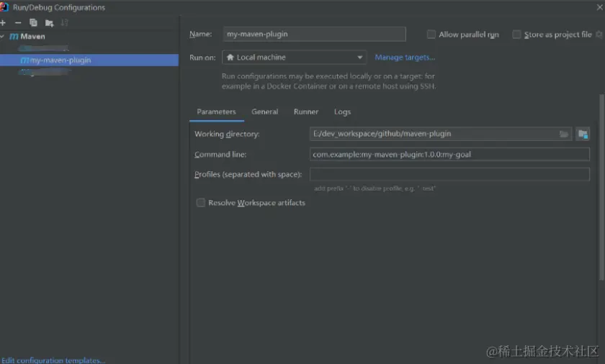Open the Runner tab
Screen dimensions: 605x364
[306, 112]
